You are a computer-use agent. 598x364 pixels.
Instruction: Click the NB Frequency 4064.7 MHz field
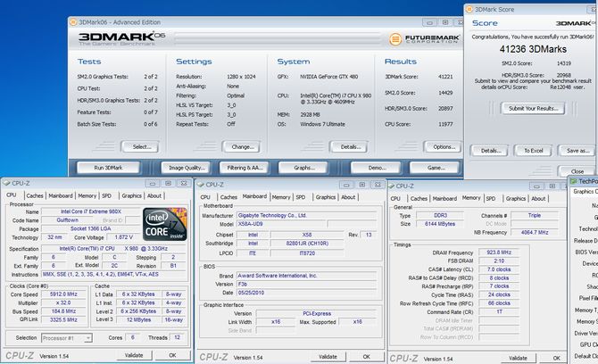click(535, 232)
